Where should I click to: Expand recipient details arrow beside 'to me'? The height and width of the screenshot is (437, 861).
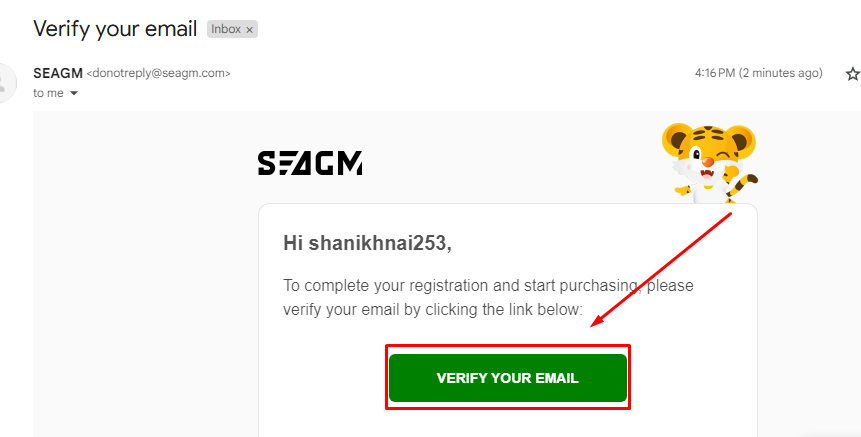coord(73,93)
